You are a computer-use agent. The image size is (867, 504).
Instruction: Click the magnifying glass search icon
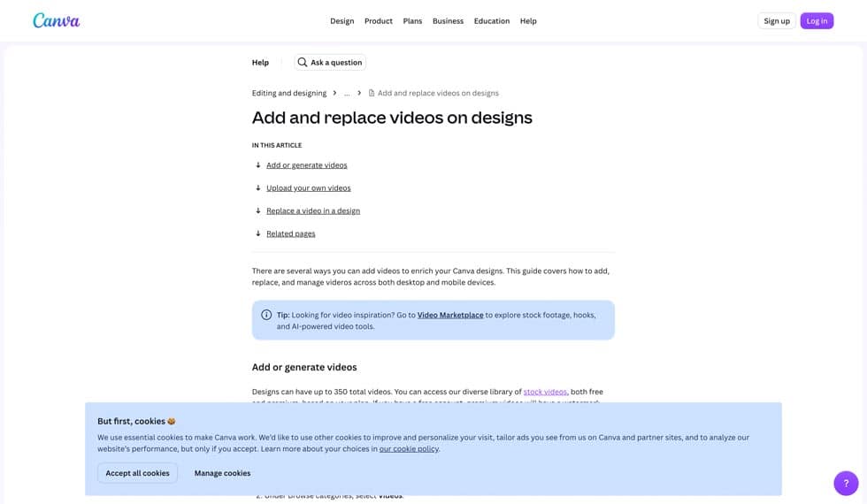pos(303,63)
